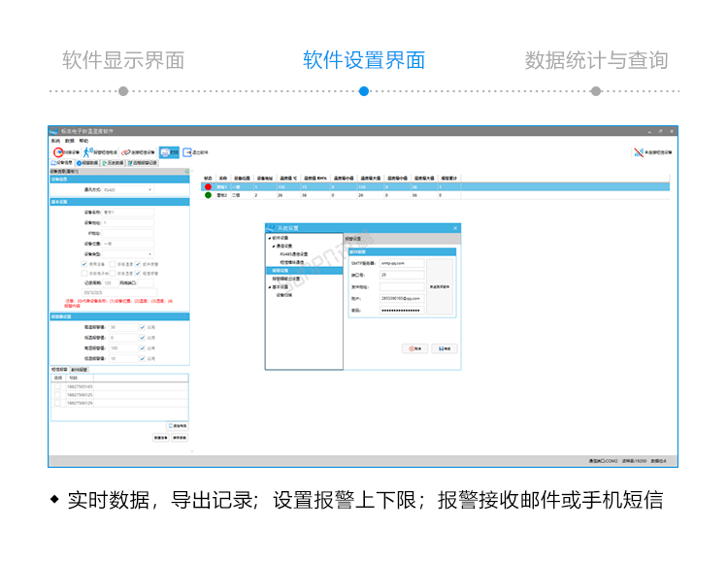Click the 取消 button in settings dialog

coord(415,347)
